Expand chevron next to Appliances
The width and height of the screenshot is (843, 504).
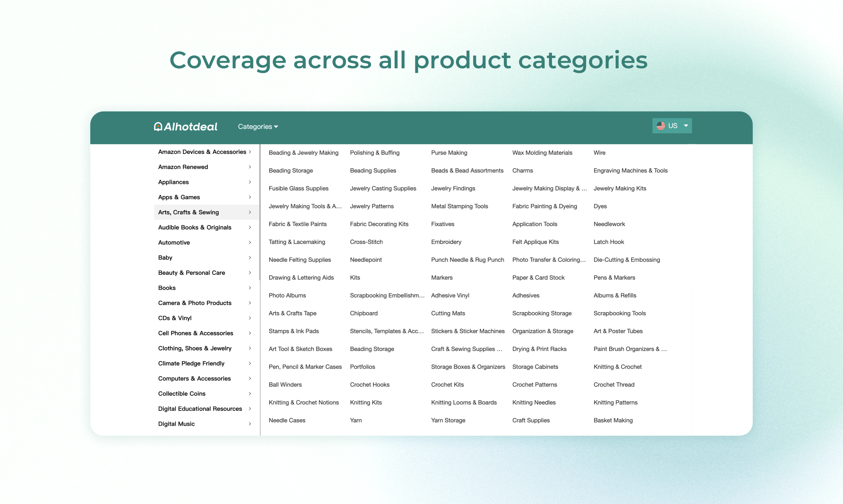pyautogui.click(x=250, y=182)
